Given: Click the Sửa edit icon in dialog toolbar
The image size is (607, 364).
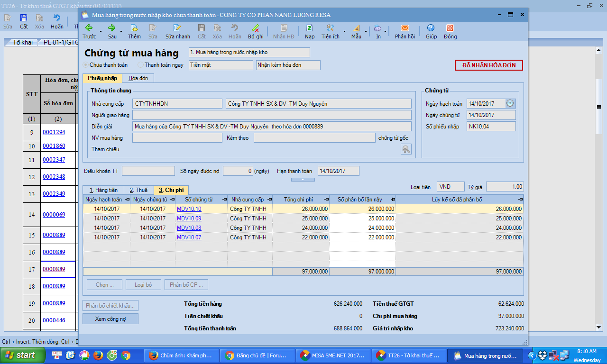Looking at the screenshot, I should pos(153,31).
